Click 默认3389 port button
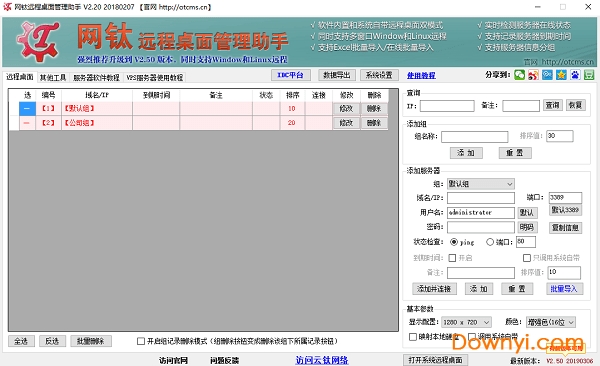The width and height of the screenshot is (600, 366). point(565,210)
